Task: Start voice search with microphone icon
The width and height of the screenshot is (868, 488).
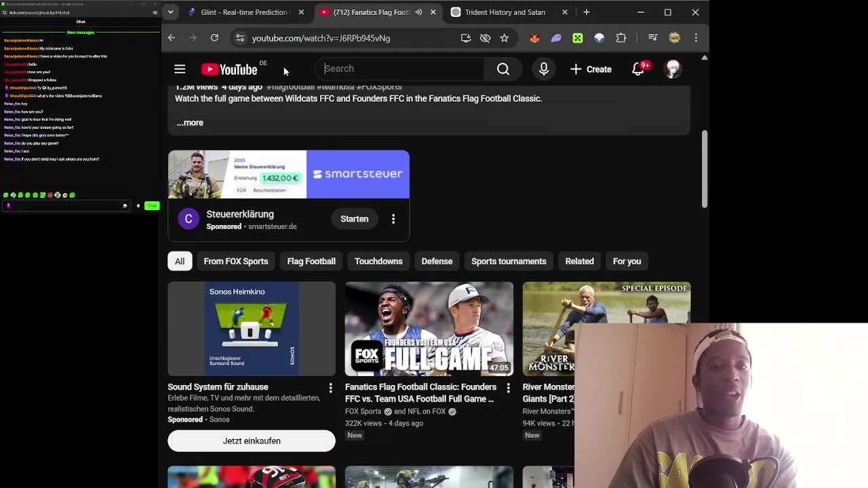Action: point(543,69)
